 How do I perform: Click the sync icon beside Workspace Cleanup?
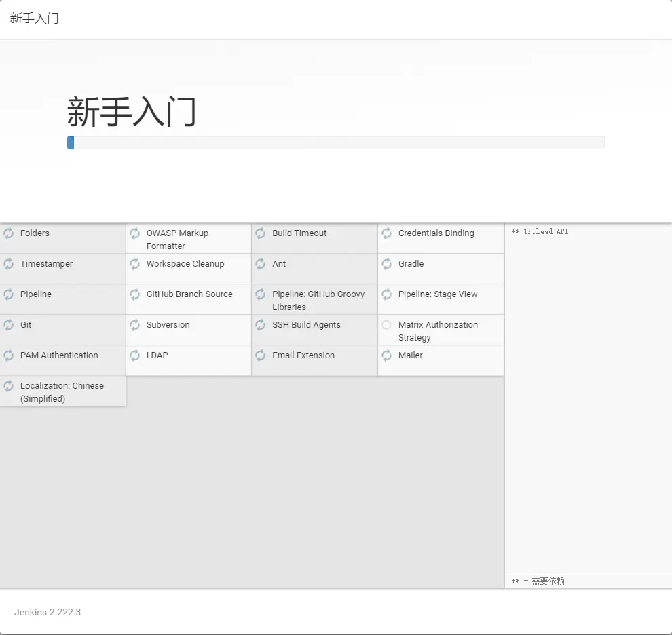[134, 263]
